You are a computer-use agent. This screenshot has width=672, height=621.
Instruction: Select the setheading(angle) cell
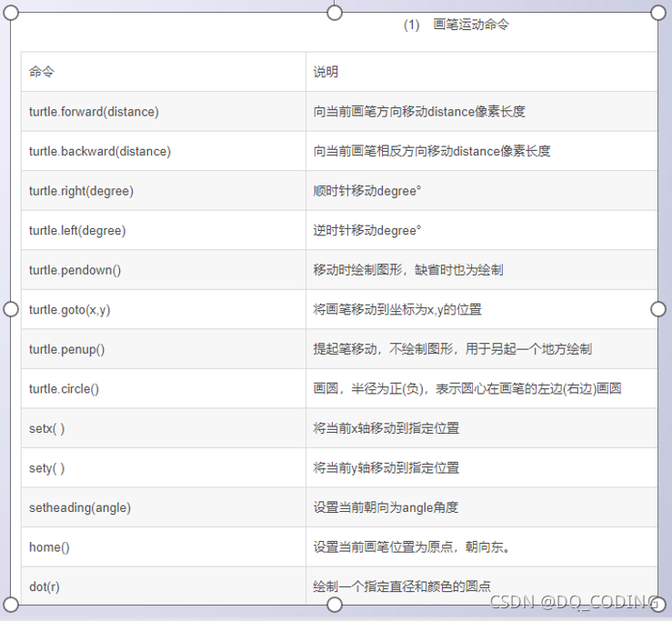tap(164, 507)
